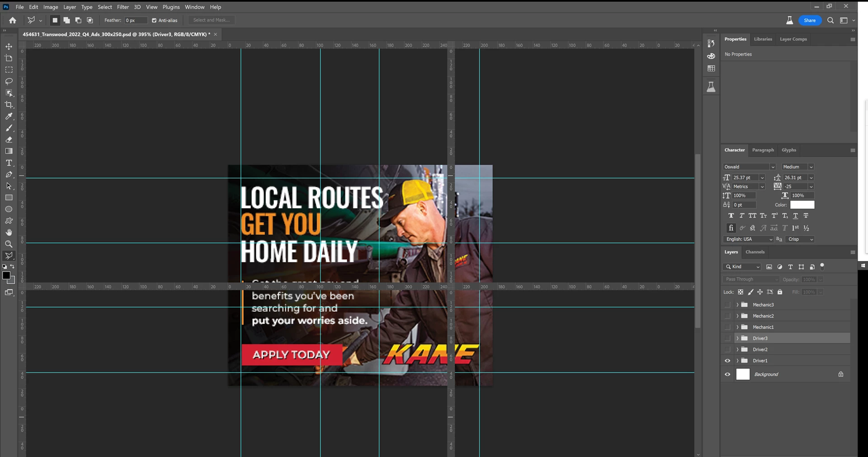Open the Layers panel options menu

point(853,252)
